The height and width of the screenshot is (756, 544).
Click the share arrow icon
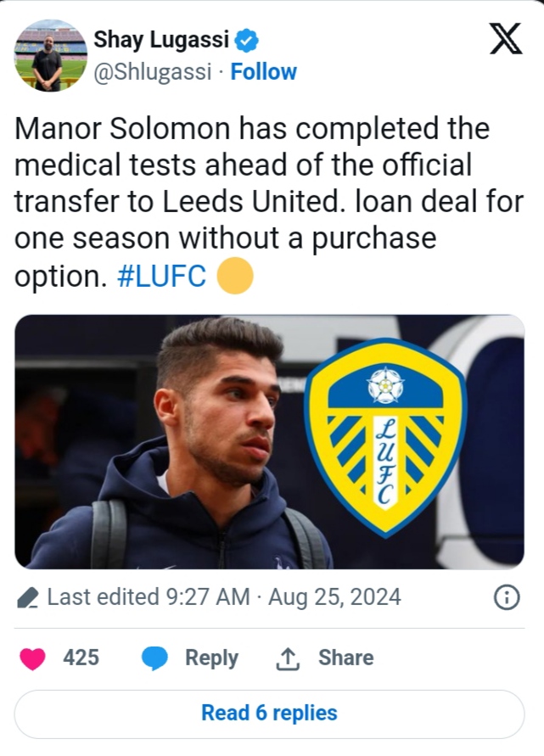[x=289, y=658]
